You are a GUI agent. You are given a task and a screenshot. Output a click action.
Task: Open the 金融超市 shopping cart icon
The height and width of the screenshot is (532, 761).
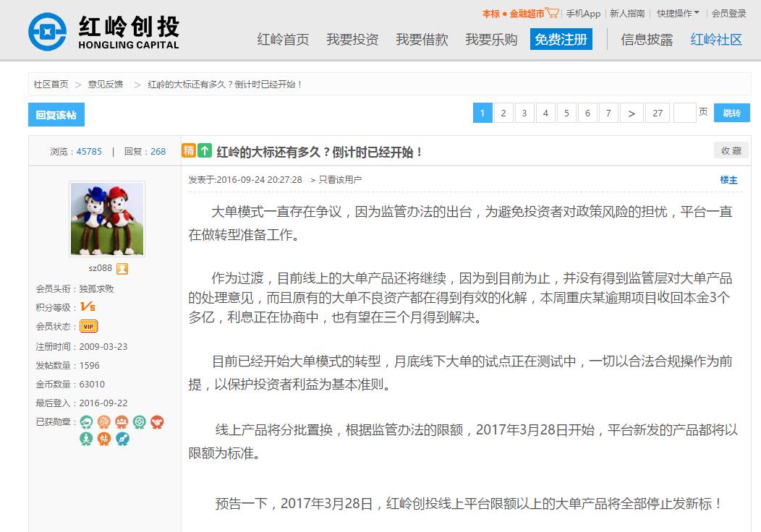tap(553, 13)
